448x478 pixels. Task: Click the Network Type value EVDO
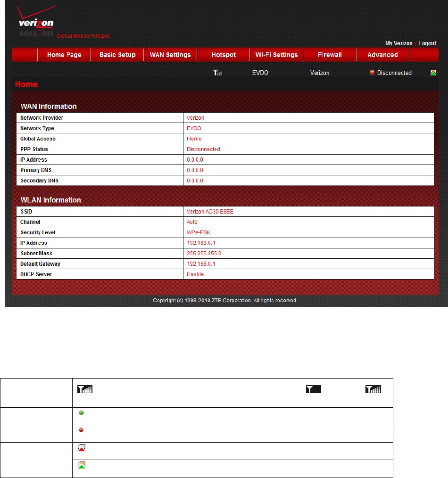[194, 128]
